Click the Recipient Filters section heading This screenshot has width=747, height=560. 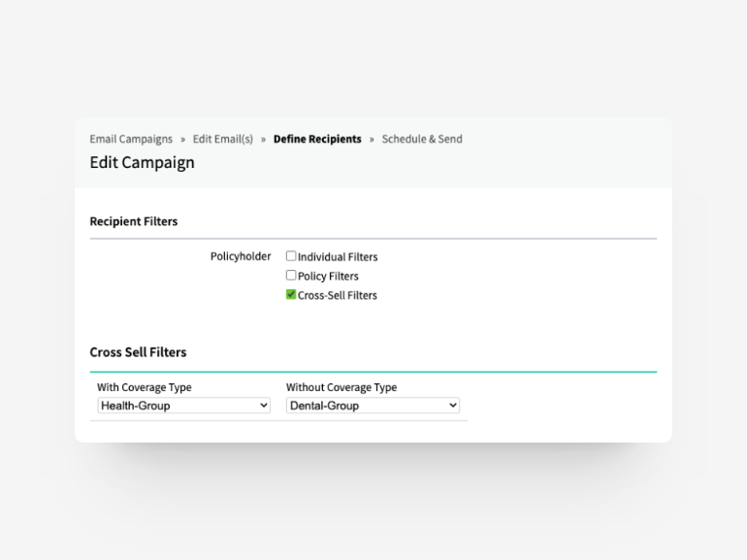point(134,221)
